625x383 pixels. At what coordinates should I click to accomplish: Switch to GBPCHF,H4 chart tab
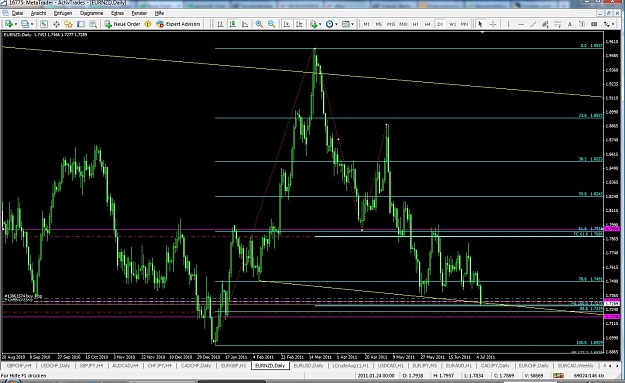tap(19, 365)
